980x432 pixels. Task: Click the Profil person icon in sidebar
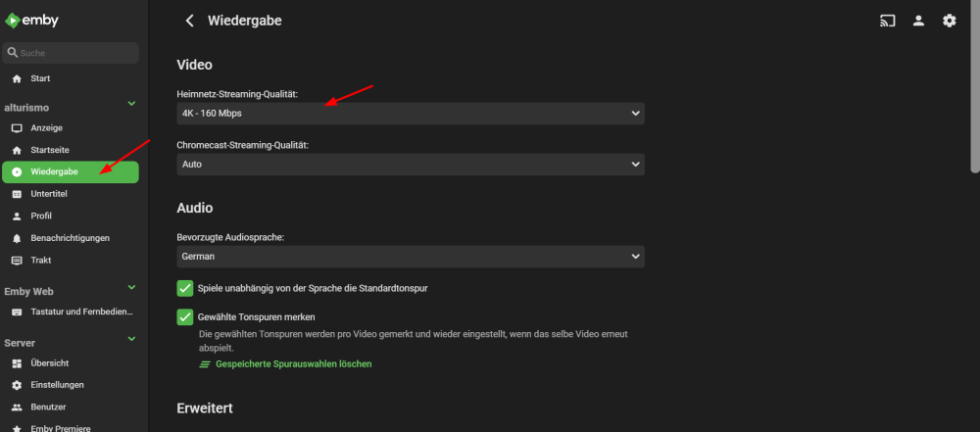[x=17, y=216]
